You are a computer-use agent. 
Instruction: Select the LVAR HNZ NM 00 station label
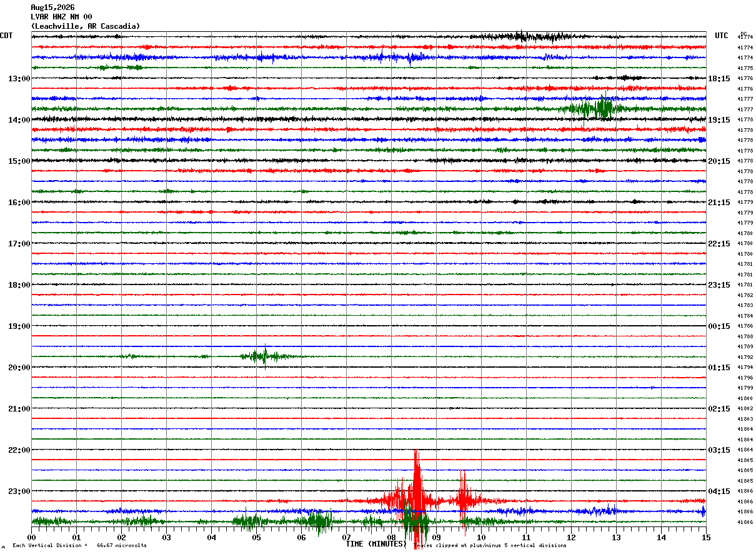pyautogui.click(x=61, y=17)
